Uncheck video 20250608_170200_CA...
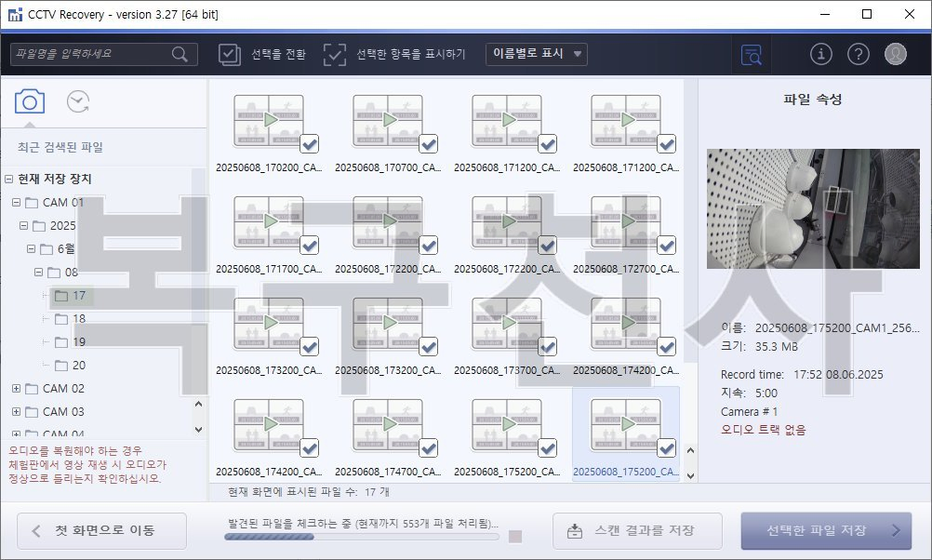Screen dimensions: 932x560 coord(309,143)
